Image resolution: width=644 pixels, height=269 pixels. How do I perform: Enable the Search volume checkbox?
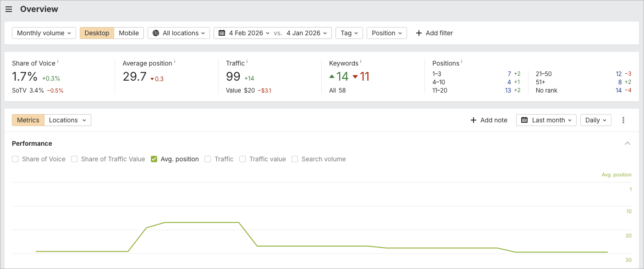point(295,159)
